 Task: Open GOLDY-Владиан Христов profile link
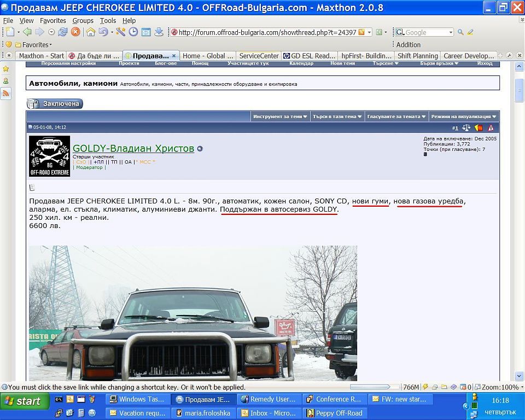(x=133, y=148)
